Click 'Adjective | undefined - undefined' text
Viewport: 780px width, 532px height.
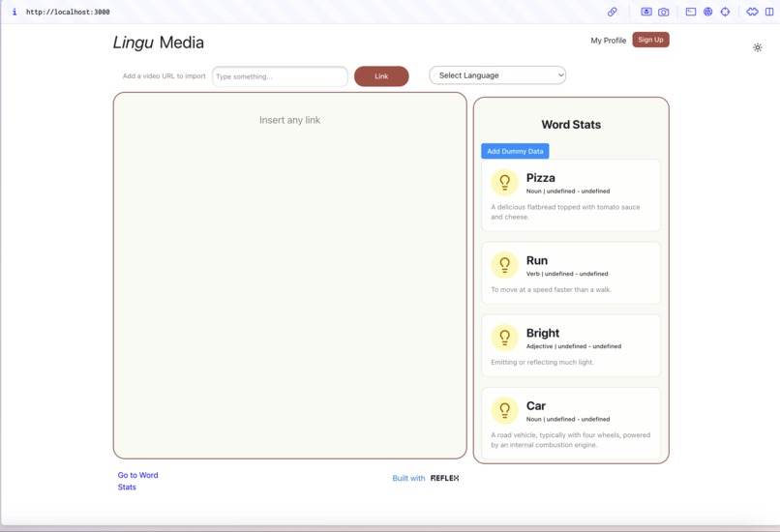pyautogui.click(x=574, y=346)
